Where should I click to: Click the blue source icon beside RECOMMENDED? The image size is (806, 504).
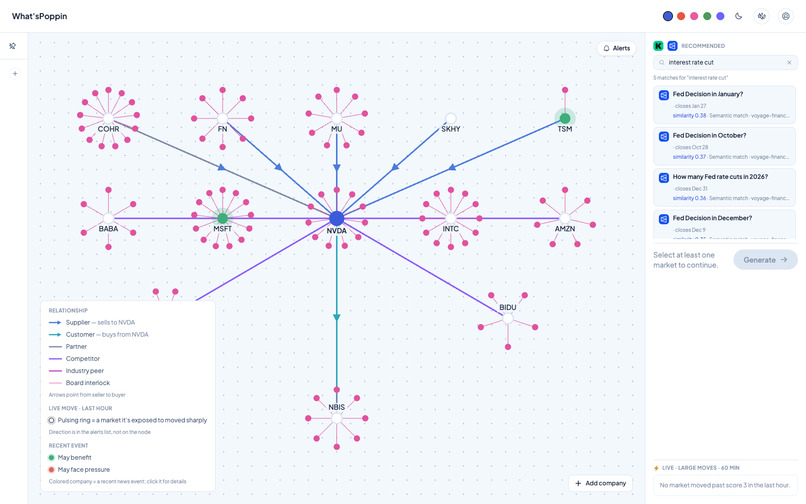pyautogui.click(x=672, y=46)
